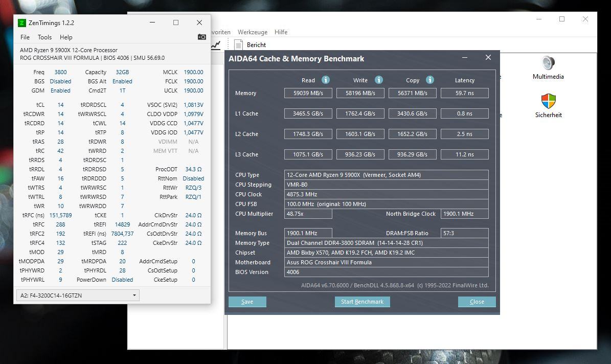Click the FCLK value 1900.00
Screen dimensions: 611x364
pyautogui.click(x=194, y=81)
